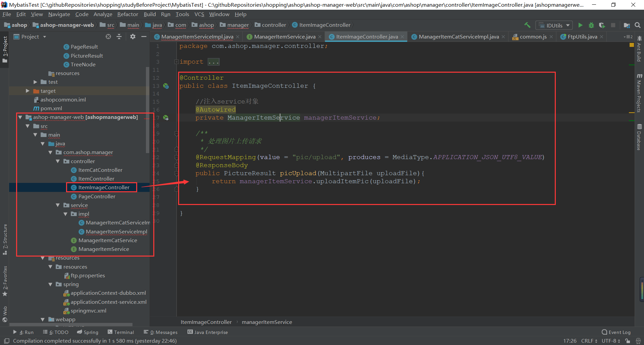
Task: Click managerItemService breadcrumb below editor
Action: [267, 322]
